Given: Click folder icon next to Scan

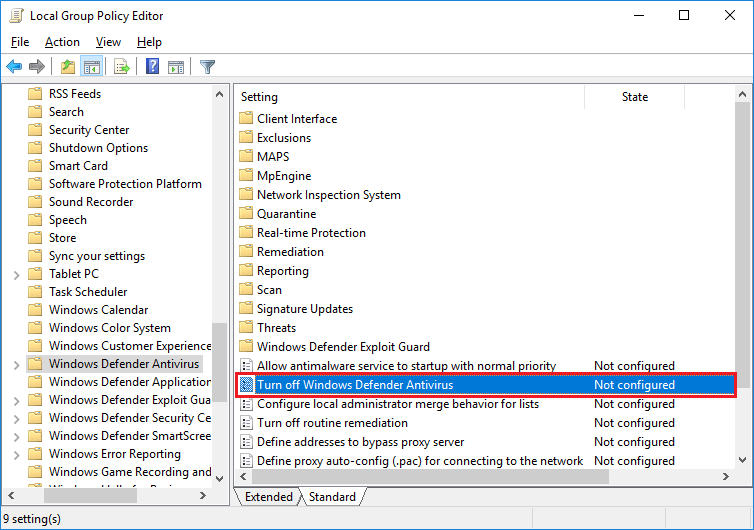Looking at the screenshot, I should pos(246,289).
